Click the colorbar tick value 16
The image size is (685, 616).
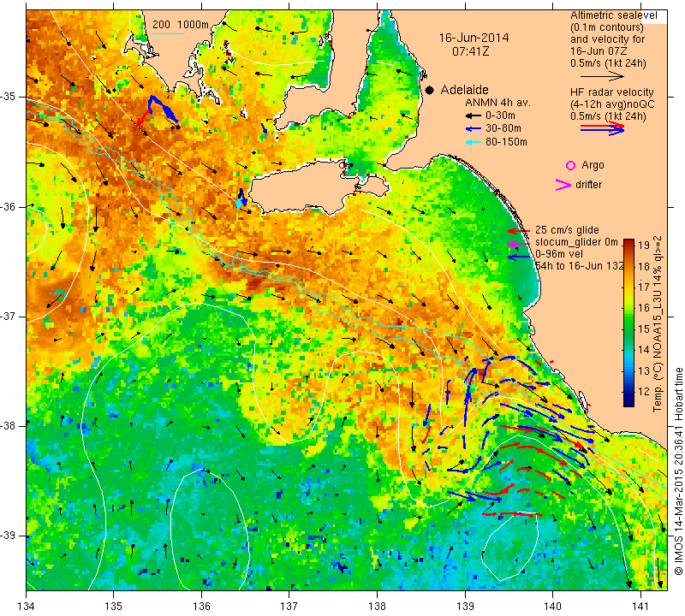644,308
